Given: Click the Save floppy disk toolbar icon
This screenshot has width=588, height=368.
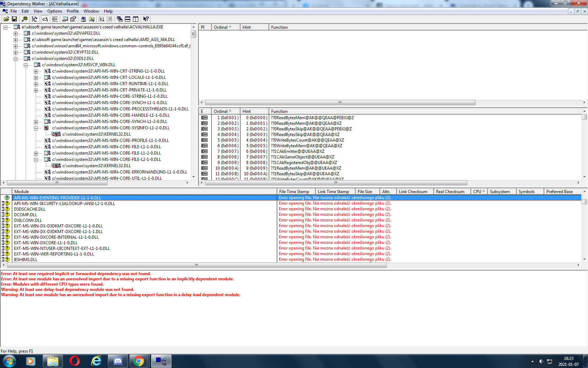Looking at the screenshot, I should click(14, 19).
